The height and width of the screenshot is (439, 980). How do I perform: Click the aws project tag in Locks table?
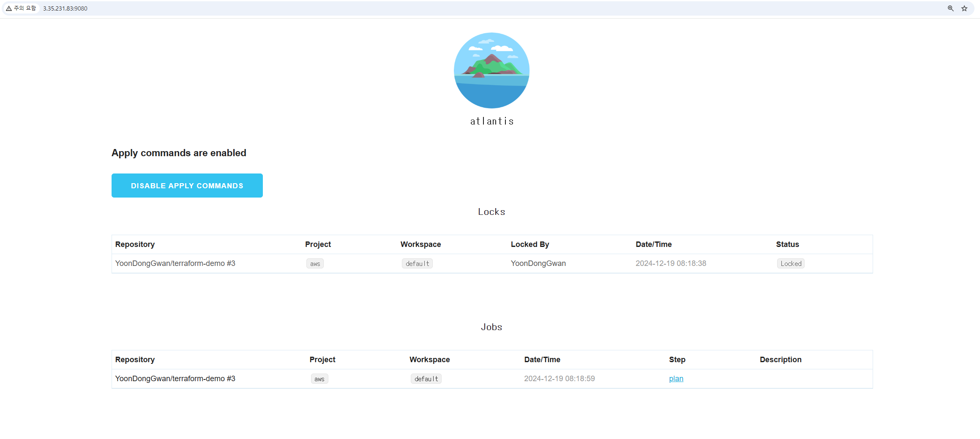[315, 263]
